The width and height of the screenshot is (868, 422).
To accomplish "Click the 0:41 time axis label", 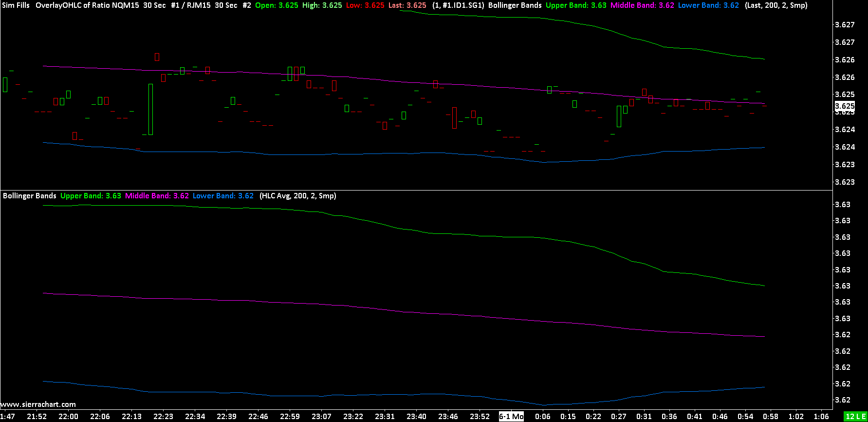I will click(x=695, y=417).
